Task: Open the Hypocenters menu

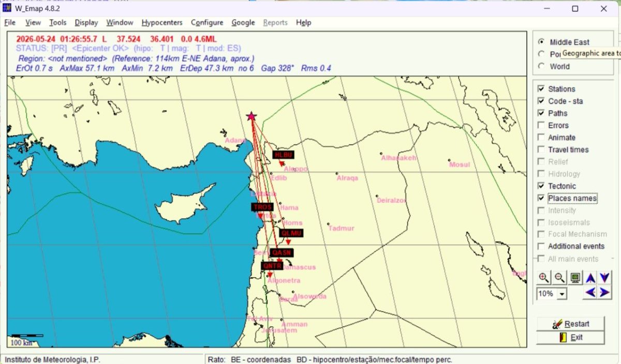Action: click(x=162, y=23)
